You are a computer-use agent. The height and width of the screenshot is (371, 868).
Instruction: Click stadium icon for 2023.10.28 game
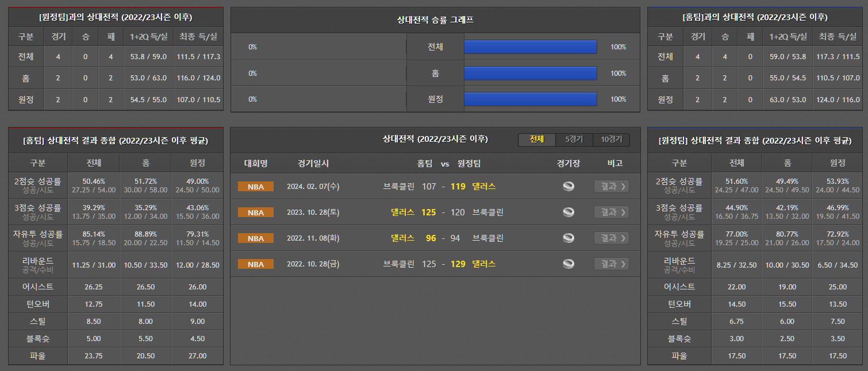pos(569,212)
